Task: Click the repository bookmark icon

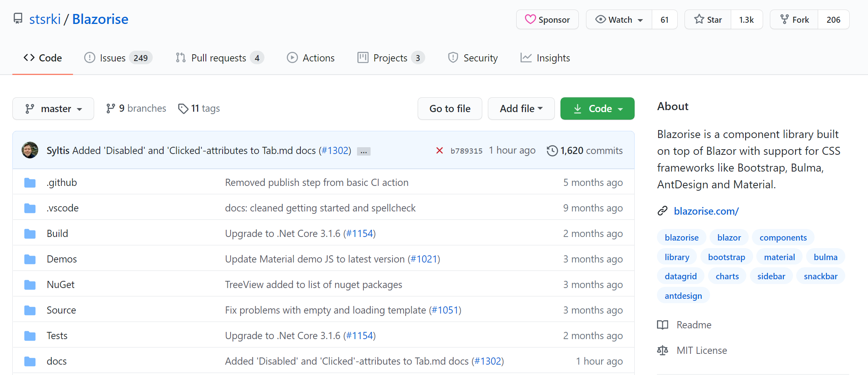Action: (x=18, y=18)
